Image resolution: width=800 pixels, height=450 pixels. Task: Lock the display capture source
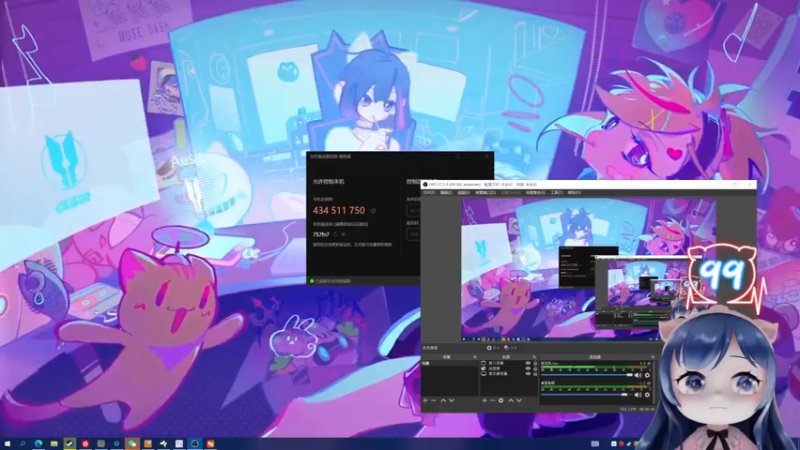535,373
